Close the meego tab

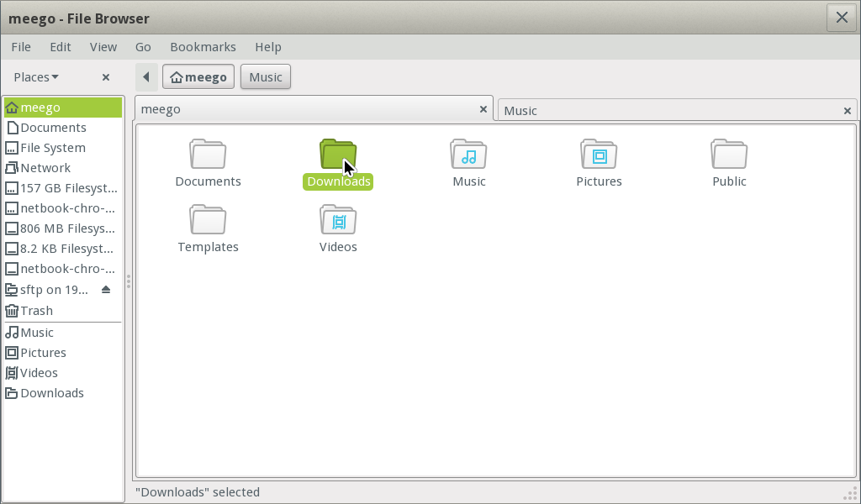click(x=483, y=109)
